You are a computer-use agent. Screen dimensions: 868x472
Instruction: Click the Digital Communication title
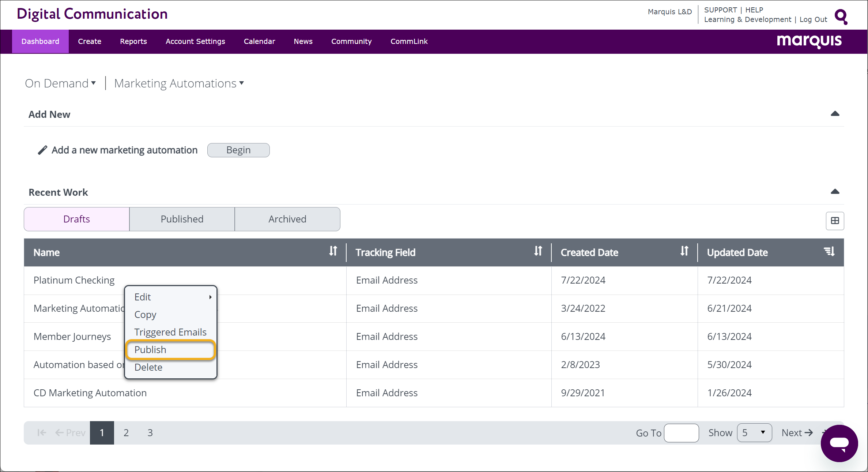click(92, 14)
